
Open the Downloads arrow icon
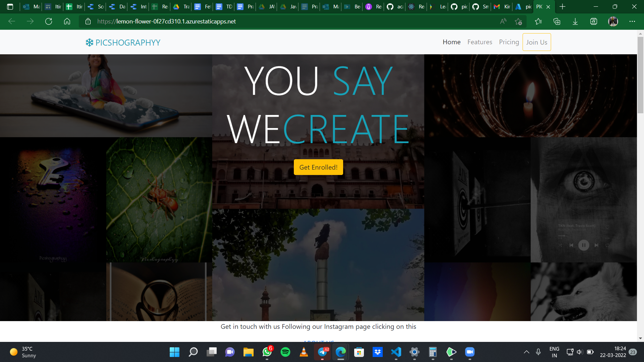pos(575,21)
